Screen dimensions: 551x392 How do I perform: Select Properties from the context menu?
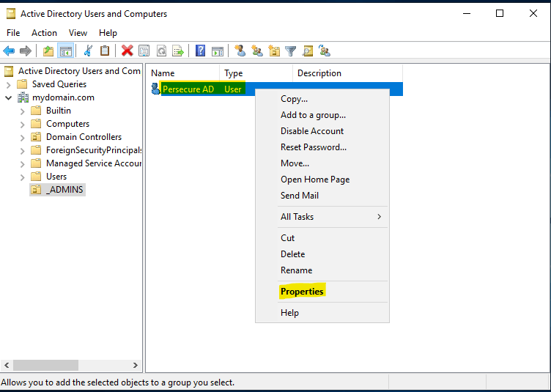tap(302, 292)
